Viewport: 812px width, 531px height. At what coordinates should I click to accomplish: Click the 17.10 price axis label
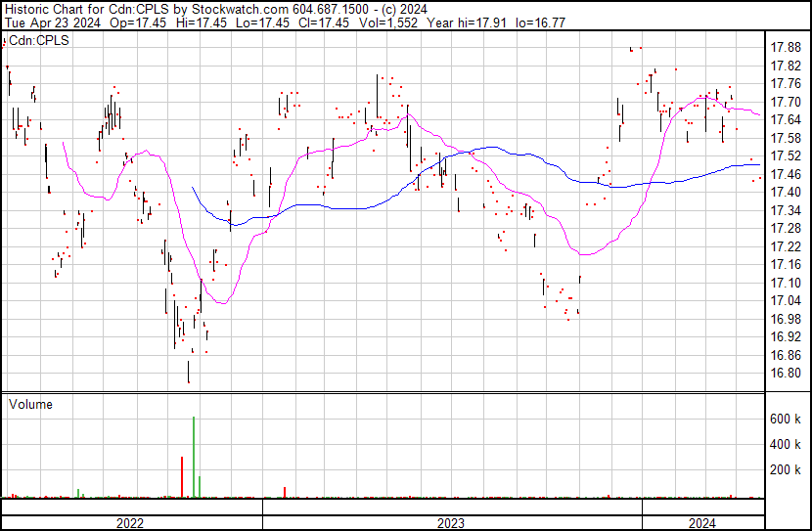coord(786,283)
